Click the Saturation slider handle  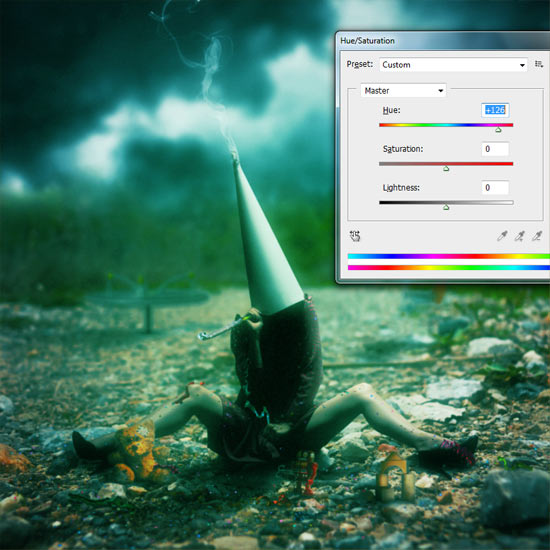coord(446,169)
